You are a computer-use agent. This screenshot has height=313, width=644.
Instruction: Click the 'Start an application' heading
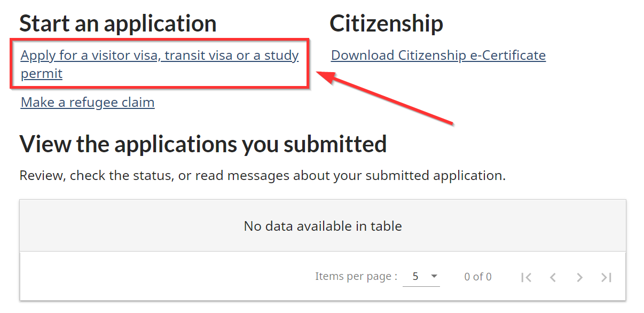pyautogui.click(x=117, y=24)
